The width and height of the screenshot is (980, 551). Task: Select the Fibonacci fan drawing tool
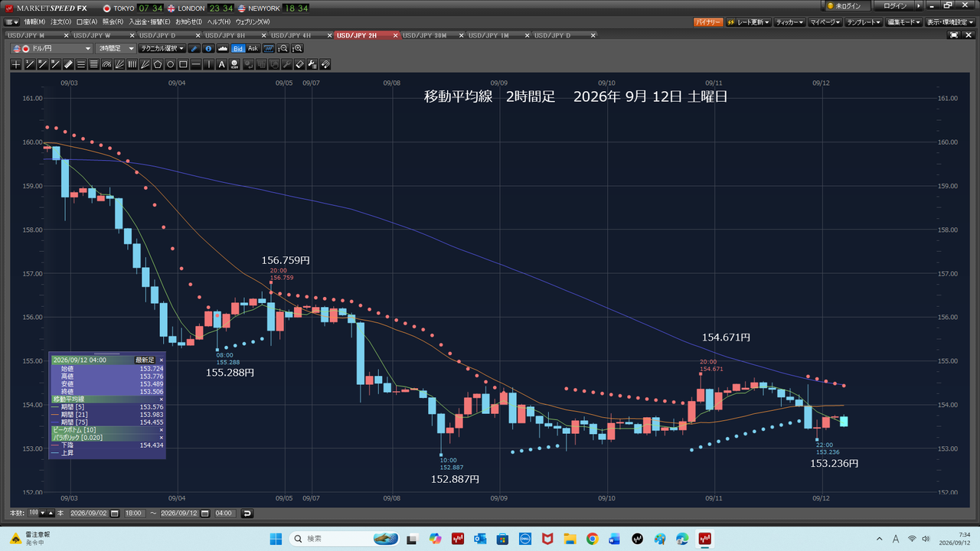click(x=119, y=64)
